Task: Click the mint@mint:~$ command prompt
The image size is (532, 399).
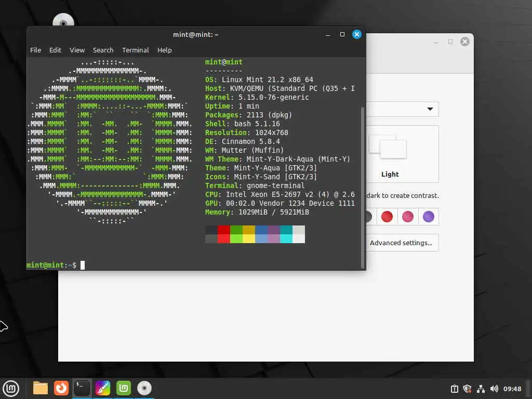Action: [51, 265]
